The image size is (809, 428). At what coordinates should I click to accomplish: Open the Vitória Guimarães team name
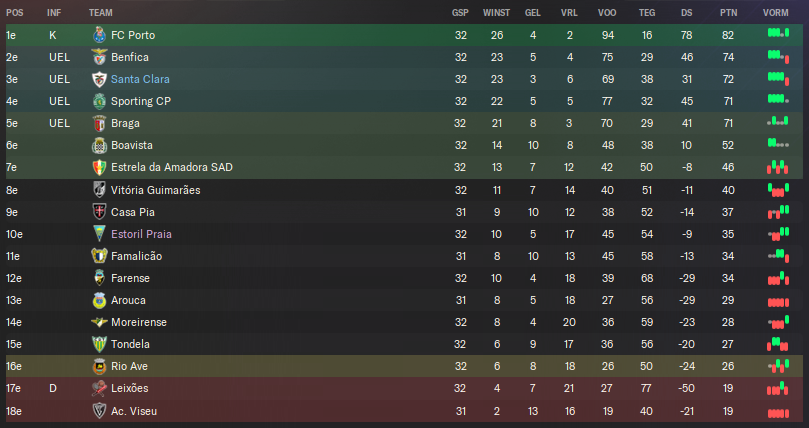(155, 190)
